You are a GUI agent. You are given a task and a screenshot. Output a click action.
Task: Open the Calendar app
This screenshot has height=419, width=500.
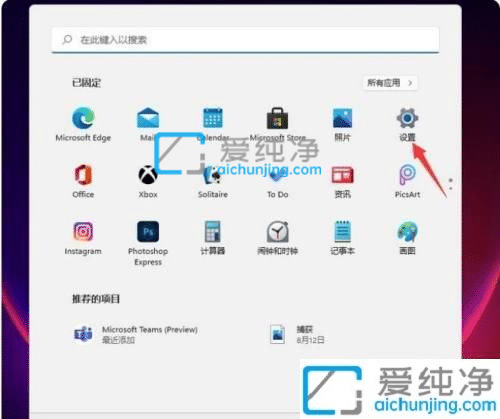point(213,124)
